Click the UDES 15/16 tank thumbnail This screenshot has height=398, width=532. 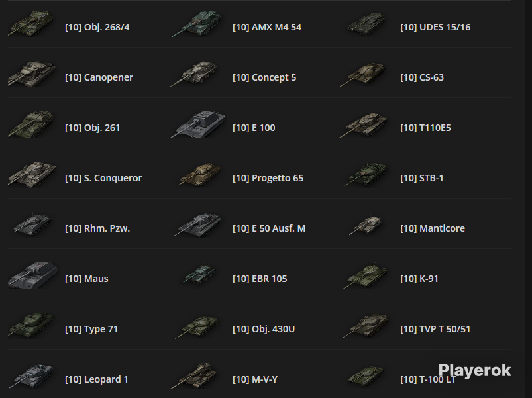pyautogui.click(x=366, y=23)
